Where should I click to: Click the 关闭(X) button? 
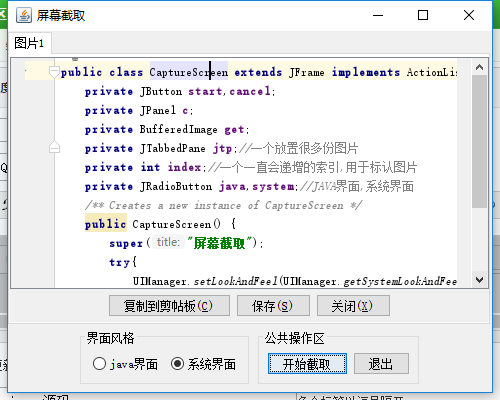coord(353,306)
